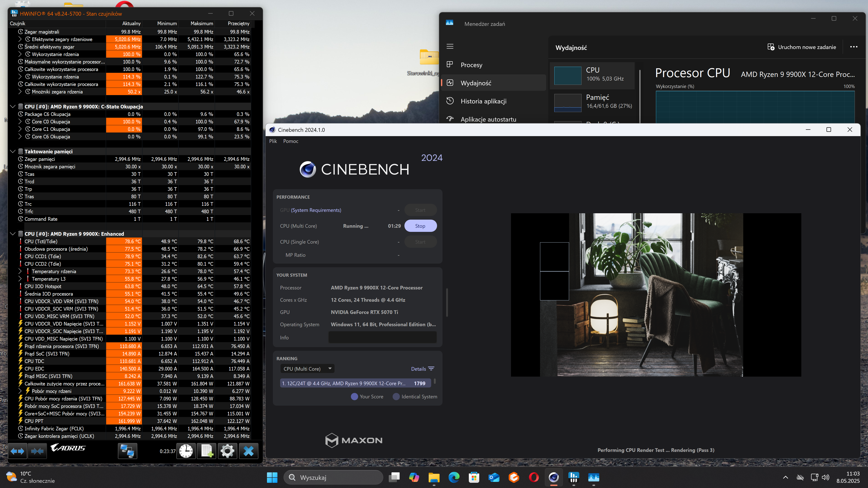Open clock and date showing 11:03
This screenshot has width=868, height=488.
pyautogui.click(x=848, y=477)
